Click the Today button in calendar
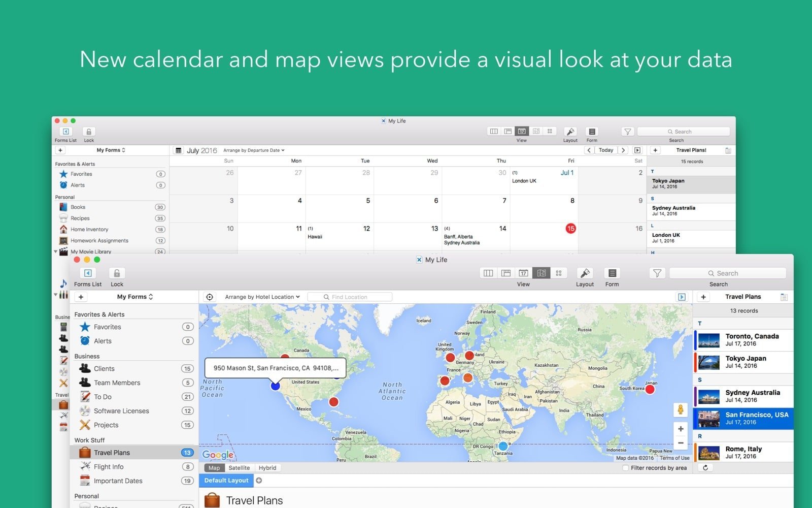 point(605,150)
